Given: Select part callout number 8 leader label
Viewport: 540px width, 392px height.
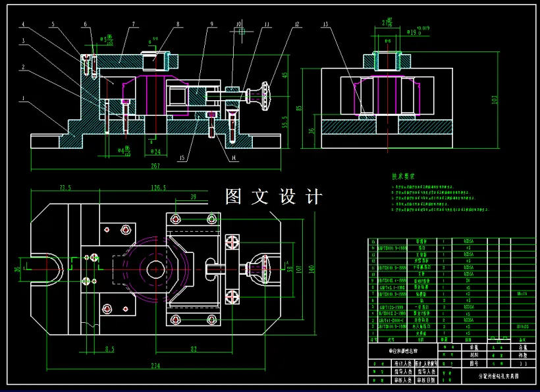Looking at the screenshot, I should 178,24.
